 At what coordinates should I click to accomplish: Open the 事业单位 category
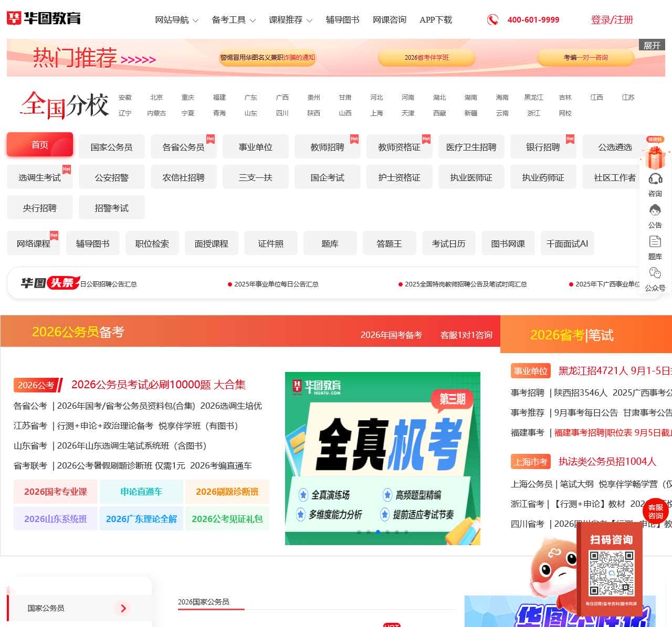pos(255,147)
